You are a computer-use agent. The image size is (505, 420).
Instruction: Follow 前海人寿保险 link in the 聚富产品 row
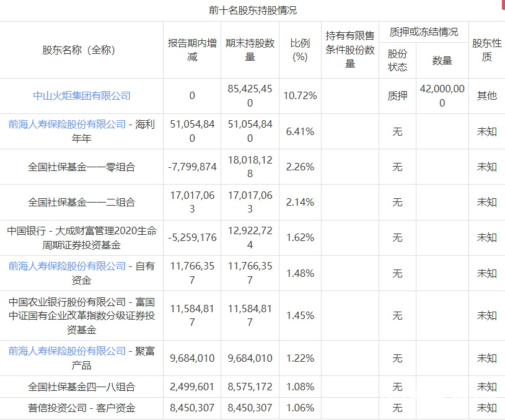pyautogui.click(x=67, y=351)
